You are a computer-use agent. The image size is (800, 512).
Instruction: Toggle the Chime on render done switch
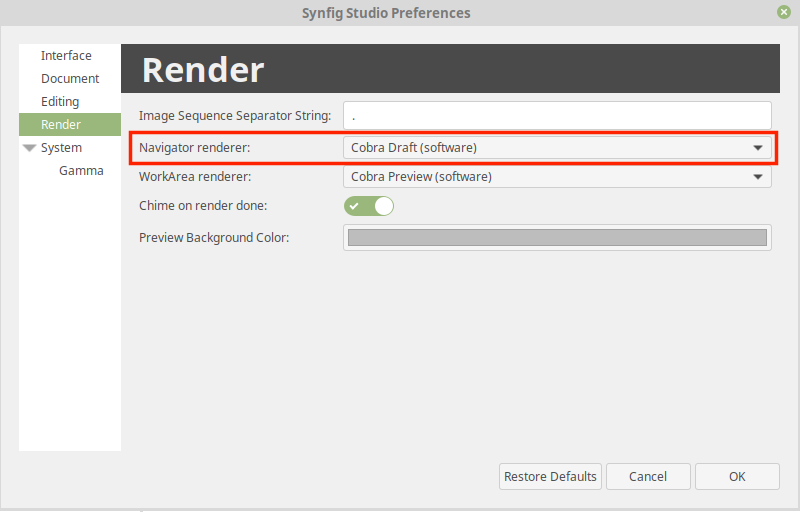(369, 206)
